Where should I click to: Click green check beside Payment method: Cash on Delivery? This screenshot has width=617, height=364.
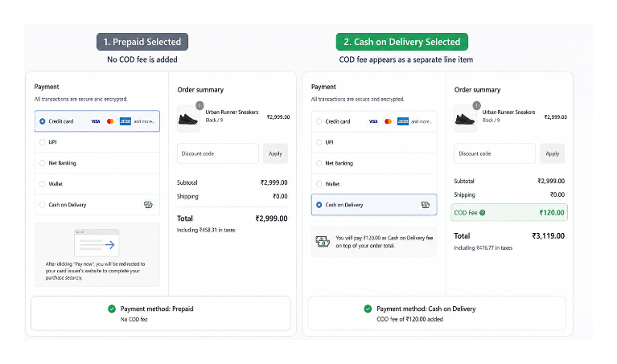(368, 309)
